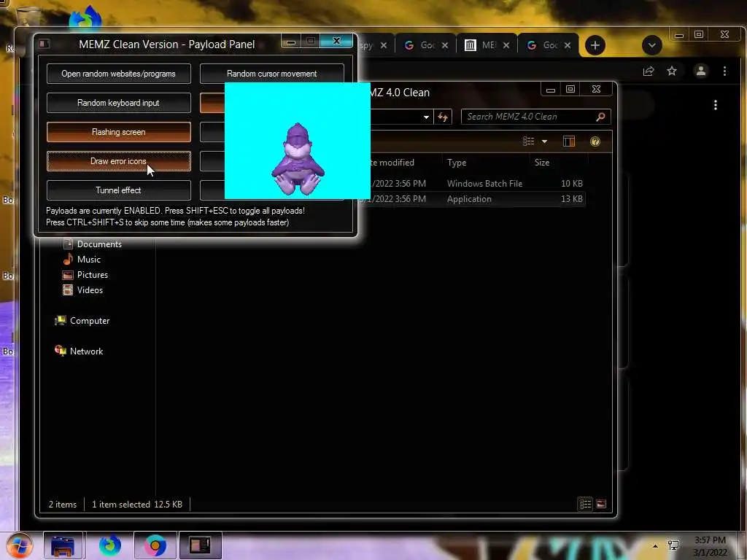Bookmark the page with star icon
Image resolution: width=747 pixels, height=560 pixels.
672,71
